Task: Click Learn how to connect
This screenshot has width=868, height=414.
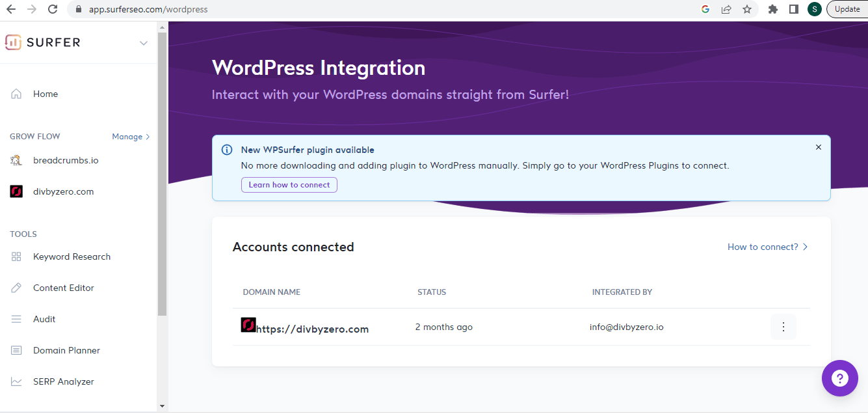Action: [289, 185]
